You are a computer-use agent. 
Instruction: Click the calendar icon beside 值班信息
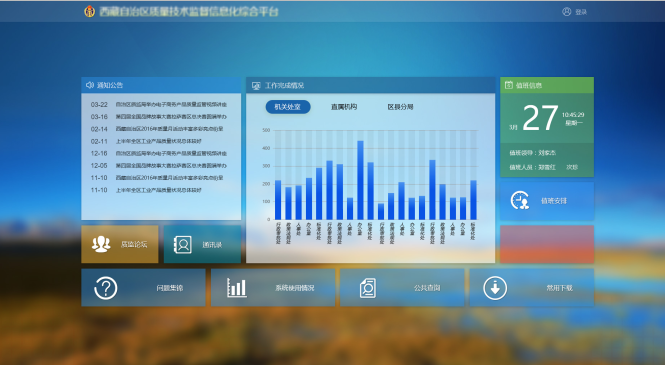click(509, 85)
